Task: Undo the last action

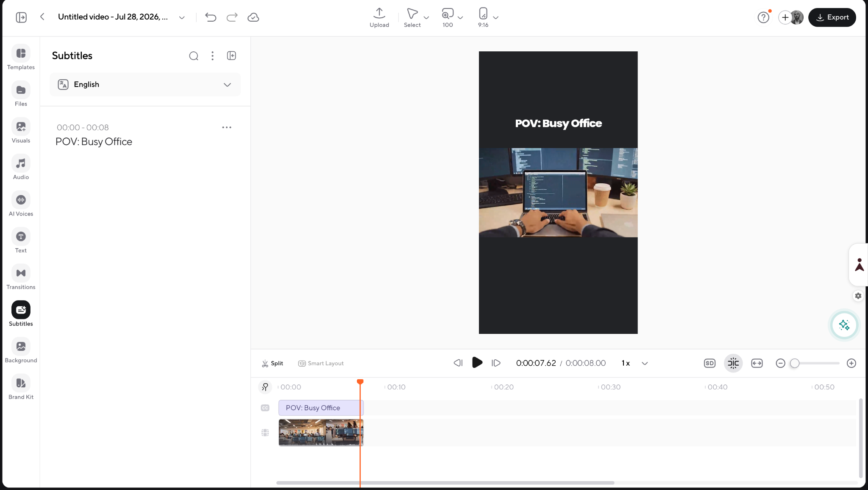Action: click(x=211, y=17)
